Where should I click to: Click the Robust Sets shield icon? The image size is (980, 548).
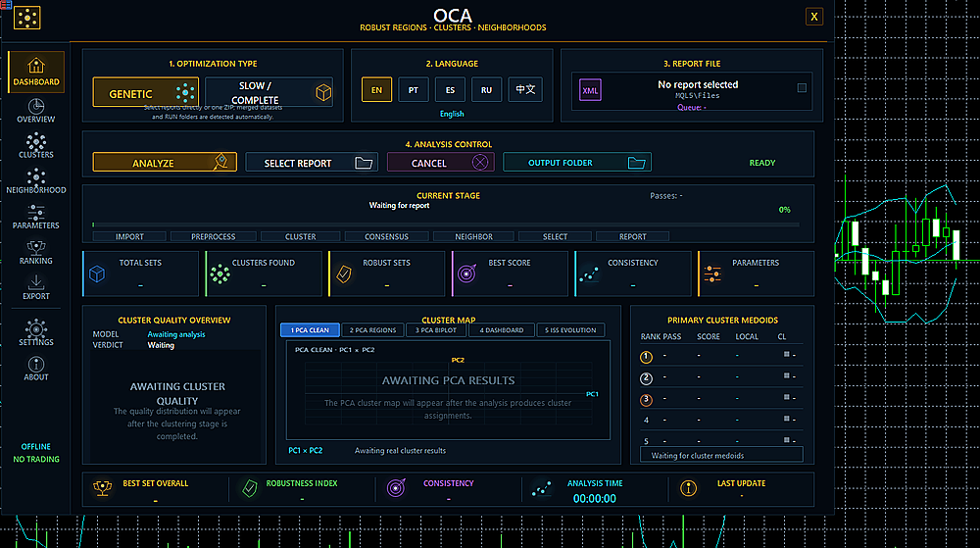pos(344,274)
